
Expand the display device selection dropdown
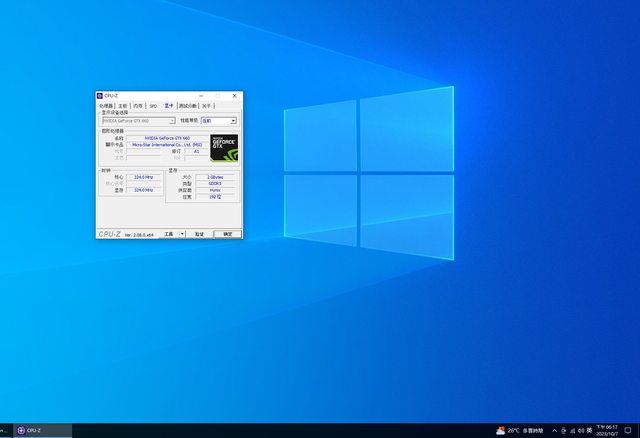tap(171, 120)
